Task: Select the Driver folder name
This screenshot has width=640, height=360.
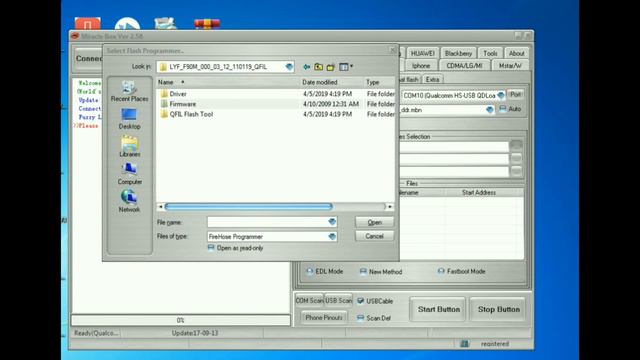Action: coord(178,94)
